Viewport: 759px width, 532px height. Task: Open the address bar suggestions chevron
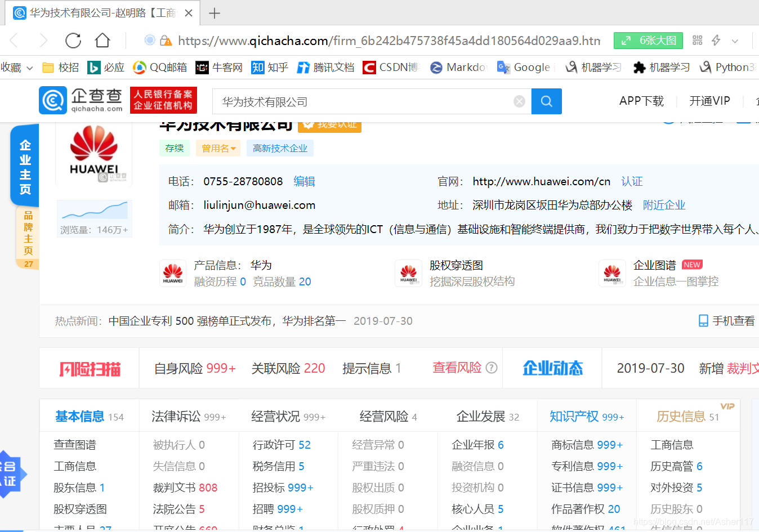click(x=734, y=41)
